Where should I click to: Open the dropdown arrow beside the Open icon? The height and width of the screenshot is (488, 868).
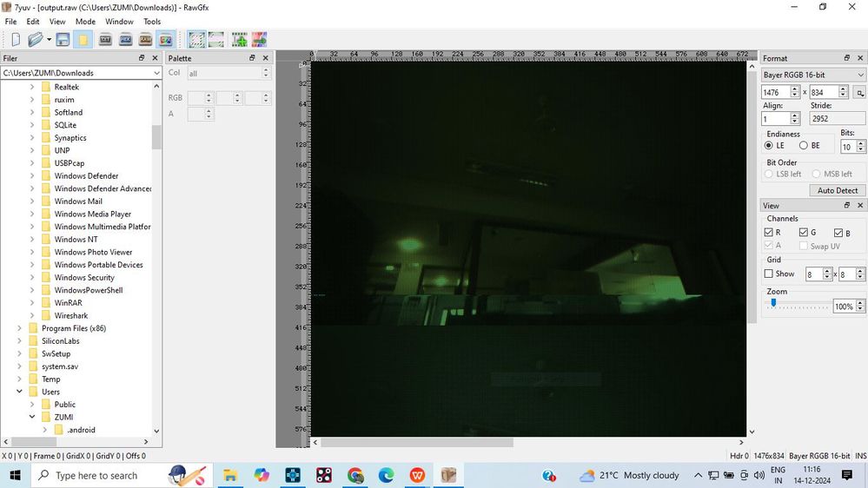49,39
